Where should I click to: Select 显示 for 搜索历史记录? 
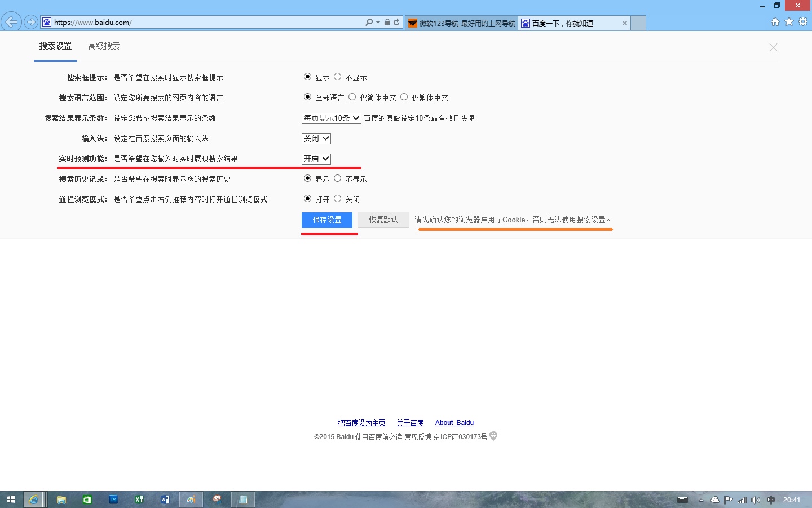pyautogui.click(x=307, y=178)
